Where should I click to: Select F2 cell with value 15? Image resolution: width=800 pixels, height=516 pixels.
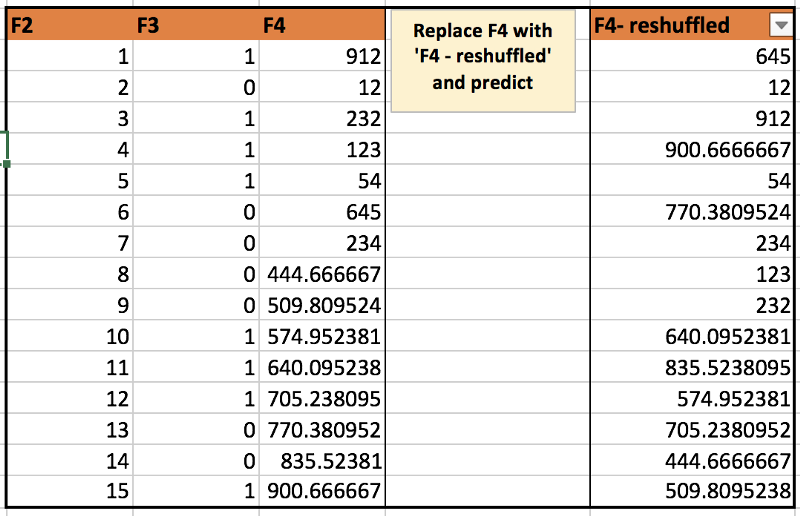pyautogui.click(x=70, y=490)
